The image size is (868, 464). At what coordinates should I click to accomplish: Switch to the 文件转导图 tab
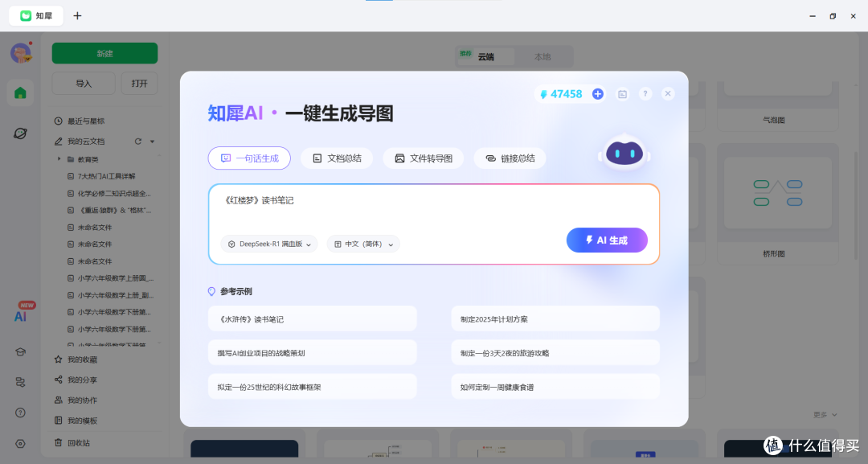pyautogui.click(x=424, y=158)
